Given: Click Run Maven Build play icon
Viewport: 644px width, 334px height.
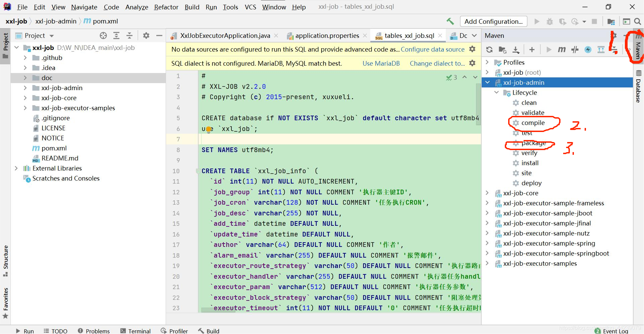Looking at the screenshot, I should (x=549, y=50).
